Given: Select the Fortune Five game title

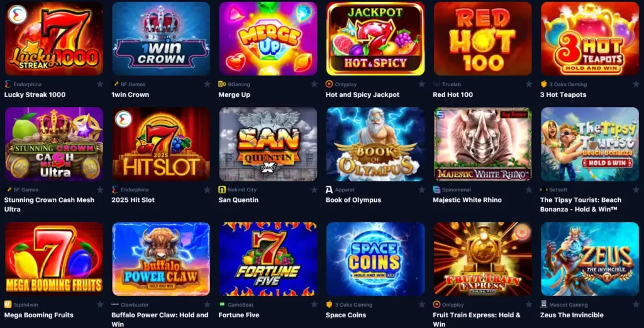Looking at the screenshot, I should pyautogui.click(x=238, y=315).
